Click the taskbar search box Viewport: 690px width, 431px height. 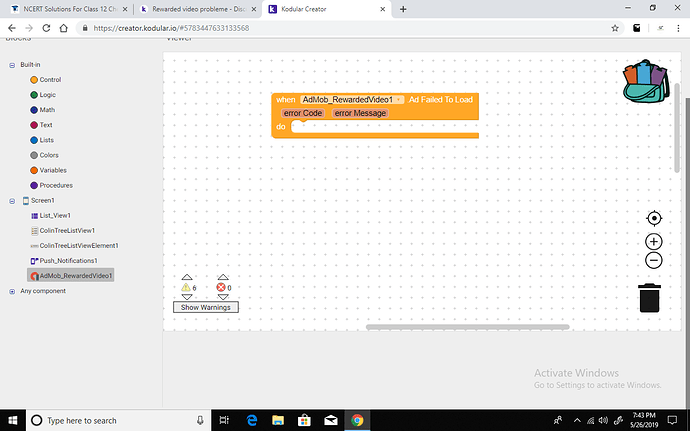coord(119,420)
